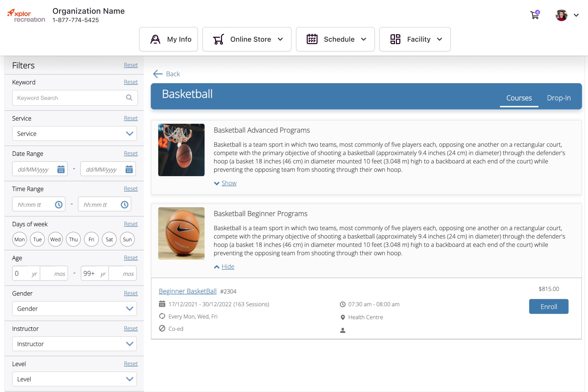The height and width of the screenshot is (392, 588).
Task: Open the Beginner BasketBall course link
Action: (187, 291)
